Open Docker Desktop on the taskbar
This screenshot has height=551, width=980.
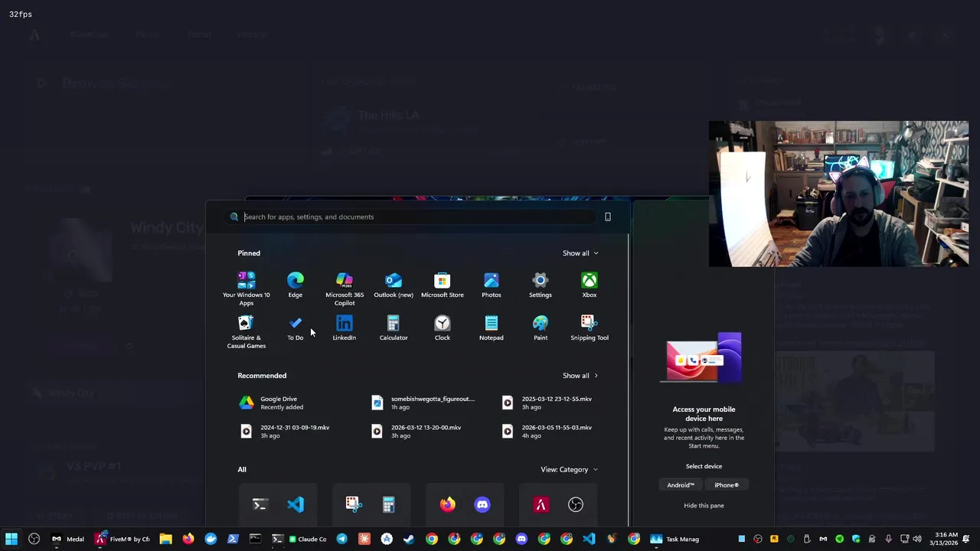tap(211, 539)
